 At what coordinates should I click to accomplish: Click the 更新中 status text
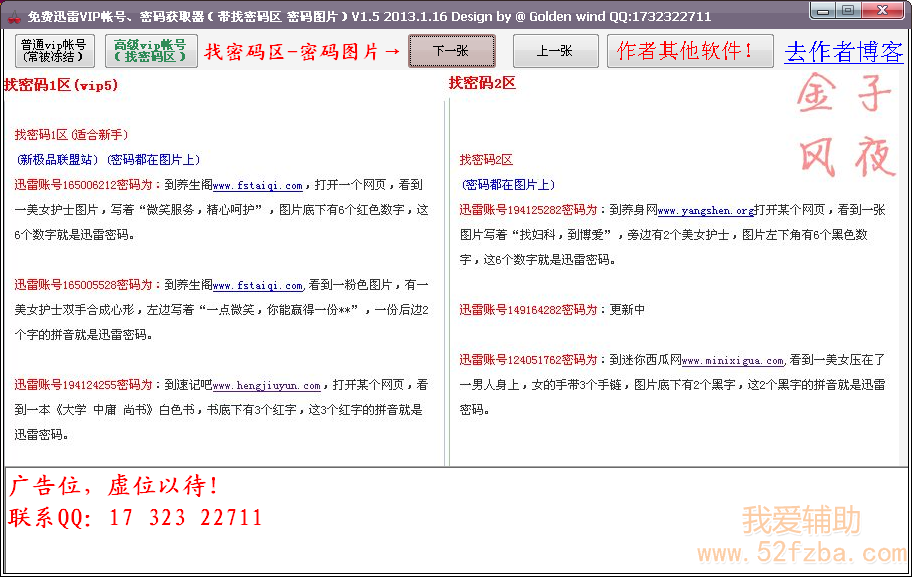pyautogui.click(x=627, y=310)
